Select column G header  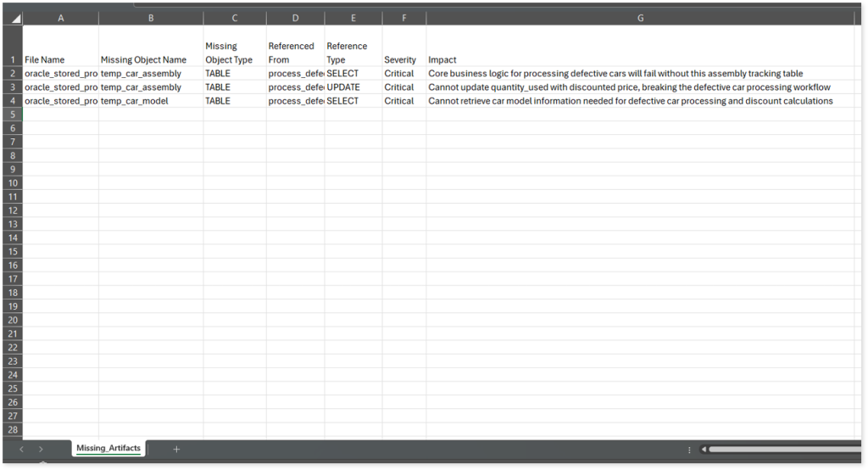click(x=640, y=18)
